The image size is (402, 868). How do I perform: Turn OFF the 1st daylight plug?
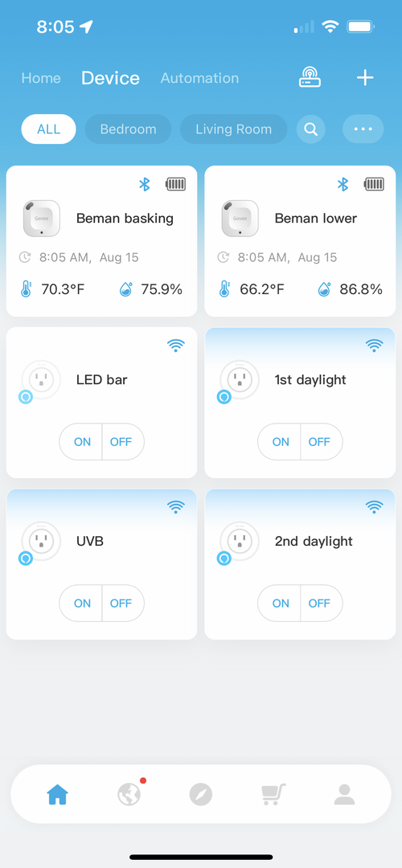point(321,442)
